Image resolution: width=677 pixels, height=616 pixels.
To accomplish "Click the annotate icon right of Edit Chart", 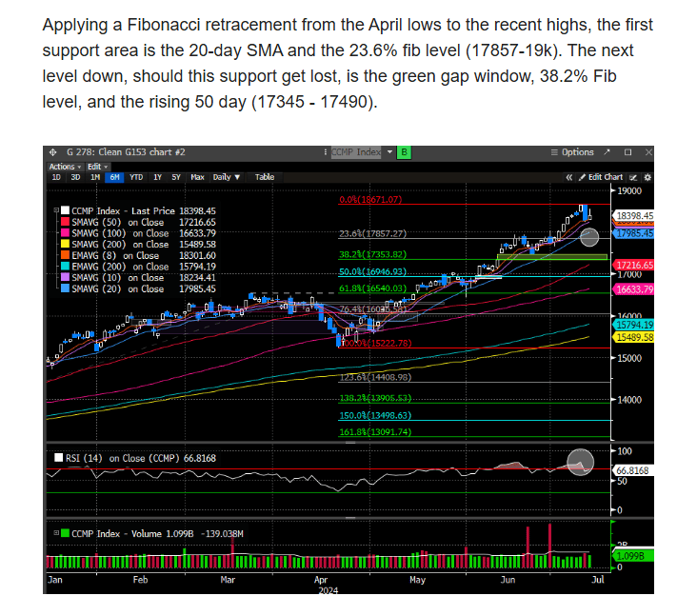I will [x=633, y=177].
